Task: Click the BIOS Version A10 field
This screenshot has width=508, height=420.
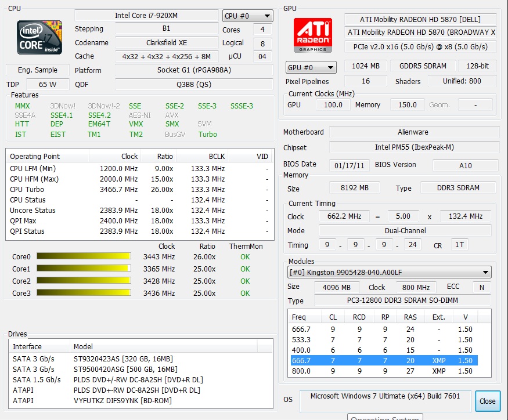Action: point(465,165)
